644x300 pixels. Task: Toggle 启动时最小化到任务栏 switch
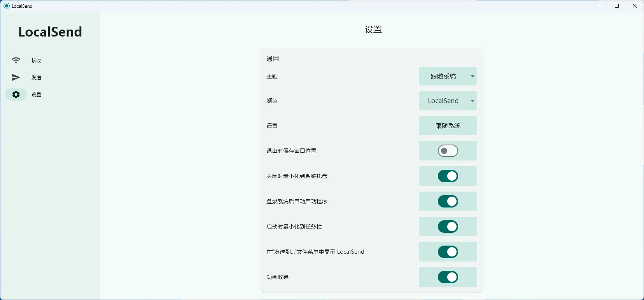[448, 227]
